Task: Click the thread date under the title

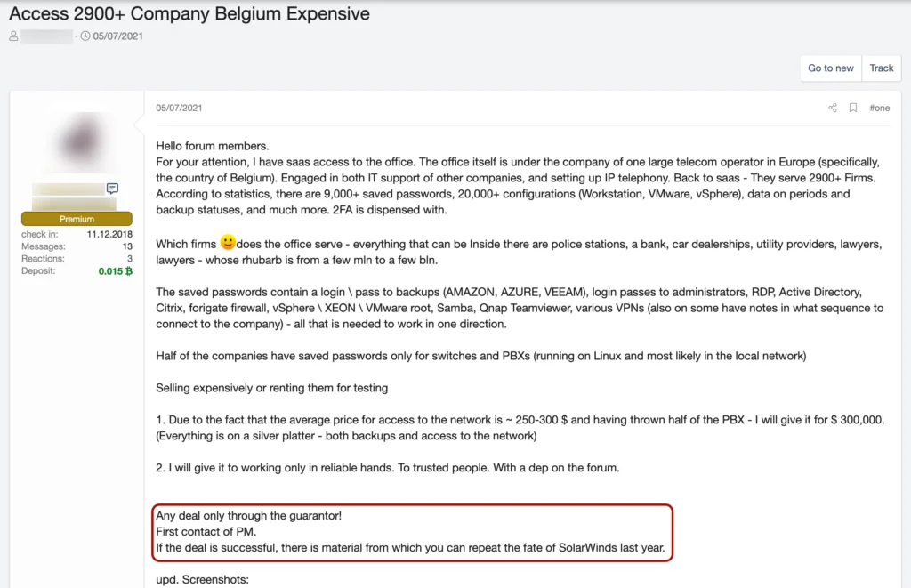Action: (117, 36)
